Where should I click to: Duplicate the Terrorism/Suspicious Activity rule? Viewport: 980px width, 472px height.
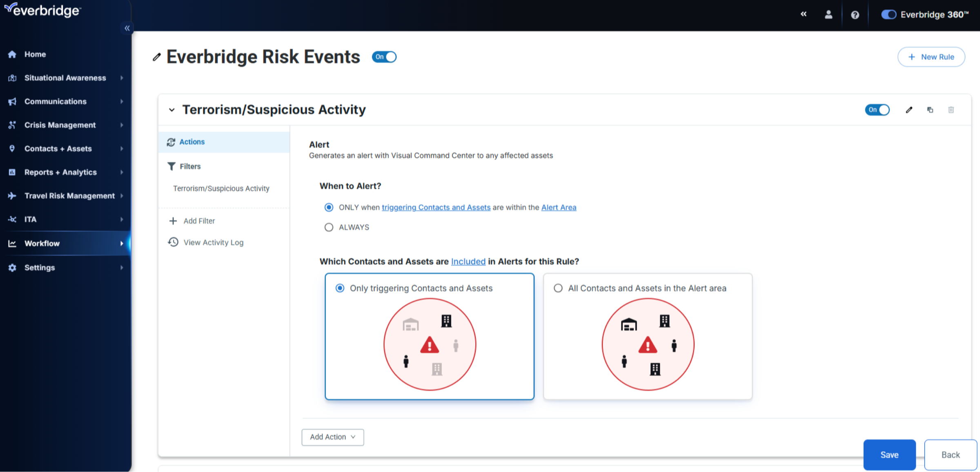930,110
